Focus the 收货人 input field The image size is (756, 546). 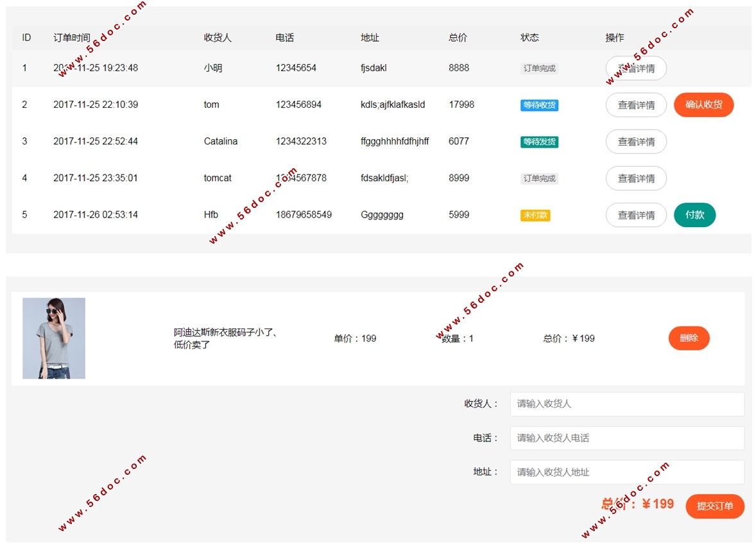pyautogui.click(x=626, y=404)
